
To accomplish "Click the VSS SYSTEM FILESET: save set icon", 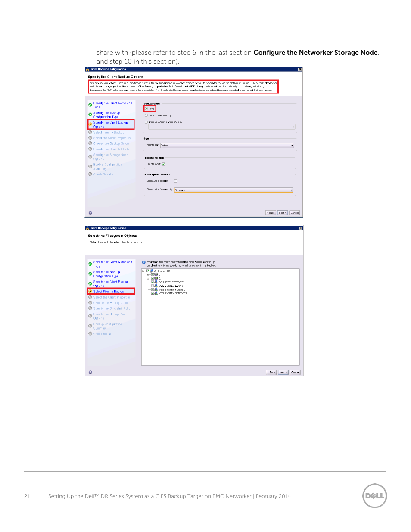I will [156, 289].
